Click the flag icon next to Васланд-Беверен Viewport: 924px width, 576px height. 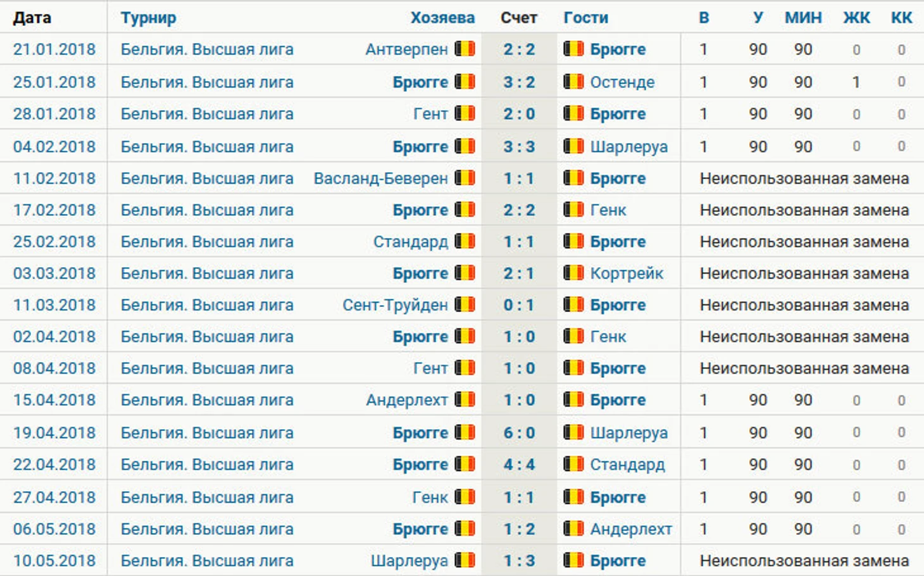pyautogui.click(x=465, y=178)
